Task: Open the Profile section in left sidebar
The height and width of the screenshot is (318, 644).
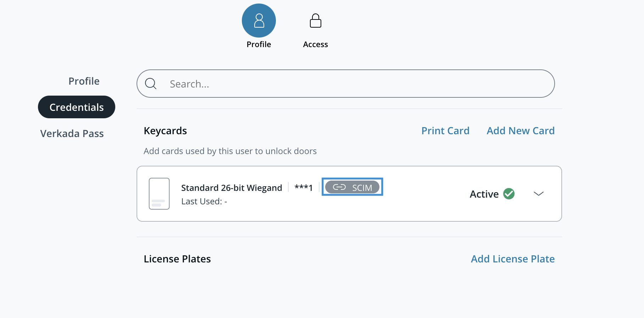Action: pyautogui.click(x=84, y=81)
